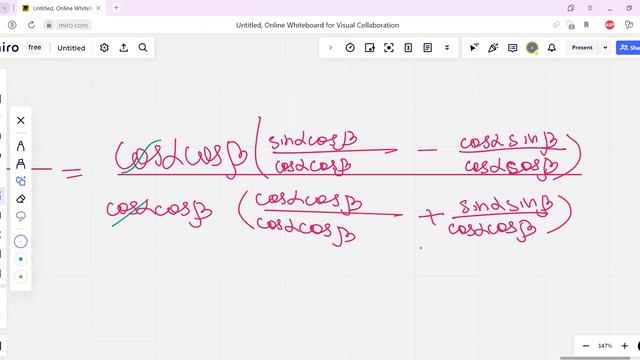This screenshot has height=360, width=640.
Task: Bookmark this page
Action: tap(587, 25)
